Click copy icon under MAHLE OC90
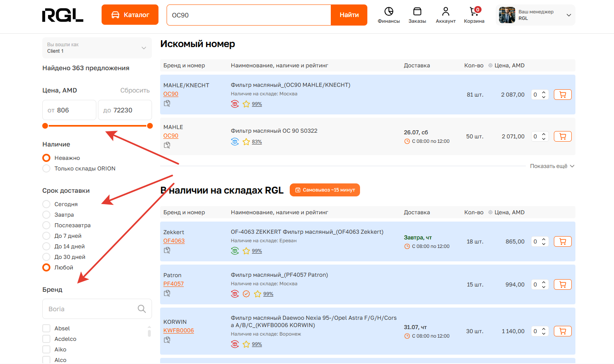Viewport: 614px width, 364px height. (x=167, y=145)
